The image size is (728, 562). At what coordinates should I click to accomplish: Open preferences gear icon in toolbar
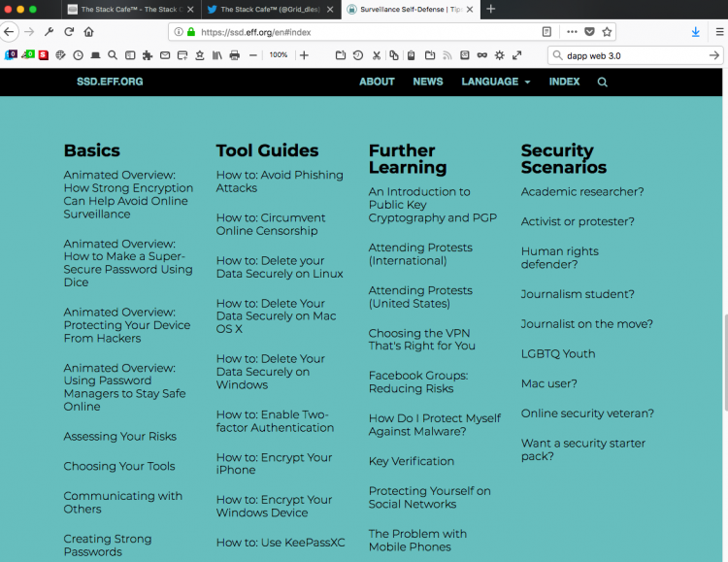pyautogui.click(x=500, y=55)
